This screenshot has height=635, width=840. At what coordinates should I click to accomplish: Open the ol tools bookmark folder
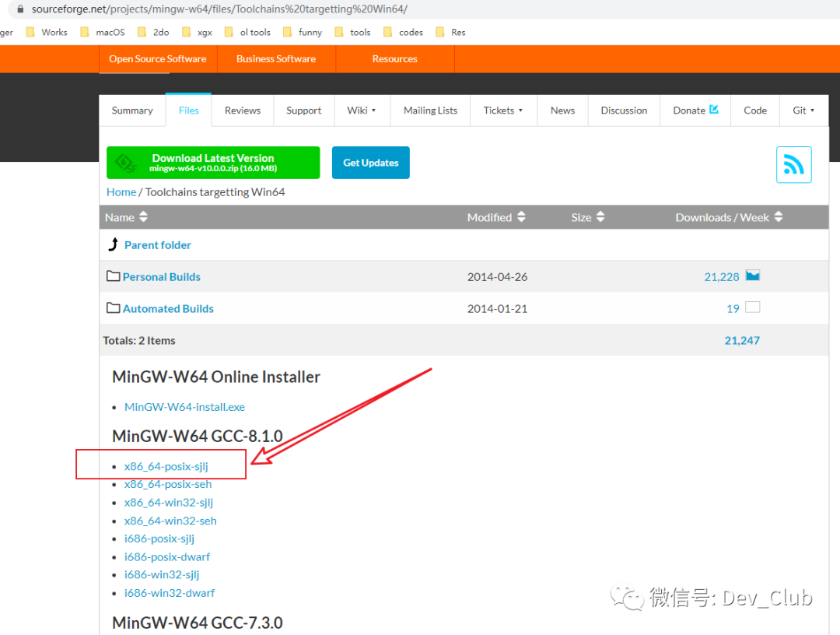(247, 32)
